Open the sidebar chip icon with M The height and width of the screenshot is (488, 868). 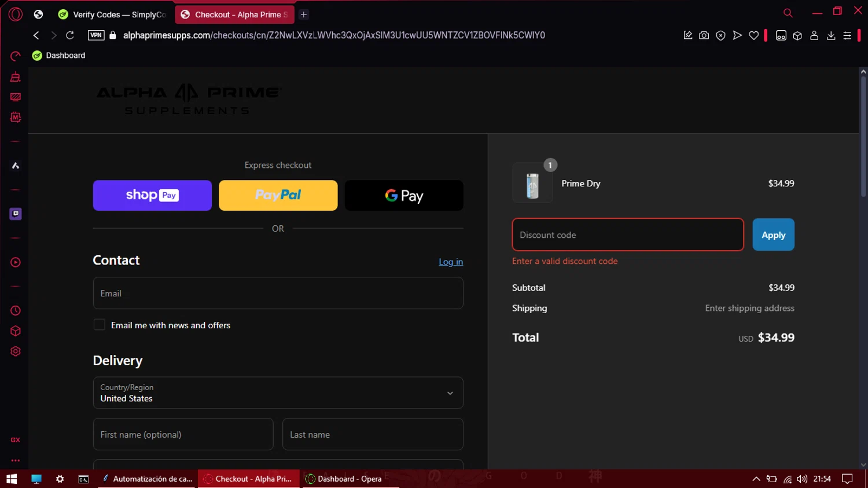click(16, 118)
